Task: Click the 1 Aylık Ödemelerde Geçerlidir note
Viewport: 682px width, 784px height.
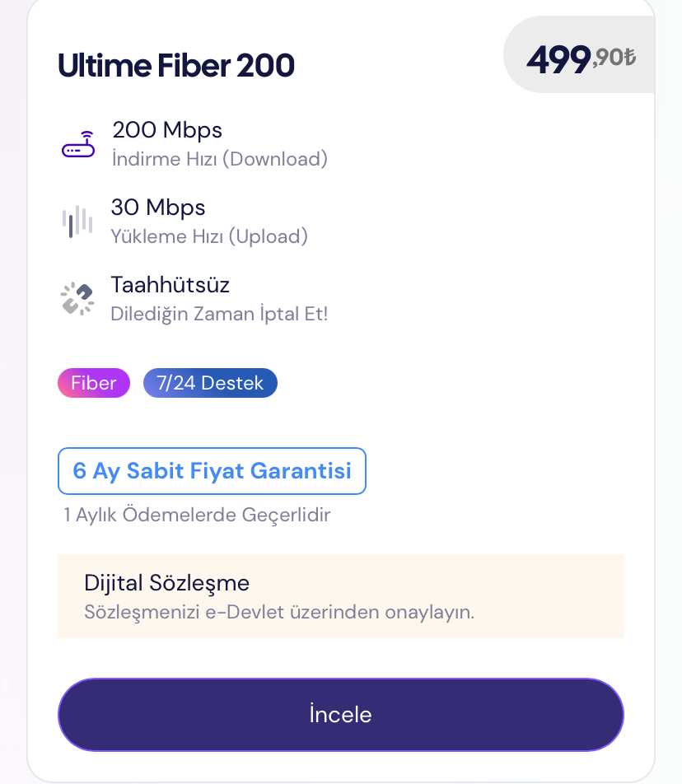Action: pos(197,516)
